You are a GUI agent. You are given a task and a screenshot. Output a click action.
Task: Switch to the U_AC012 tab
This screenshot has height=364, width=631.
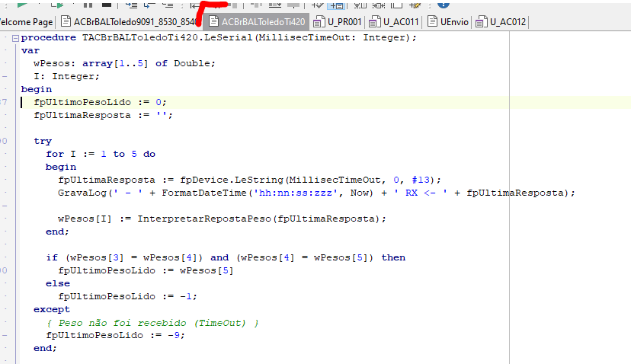click(x=501, y=22)
